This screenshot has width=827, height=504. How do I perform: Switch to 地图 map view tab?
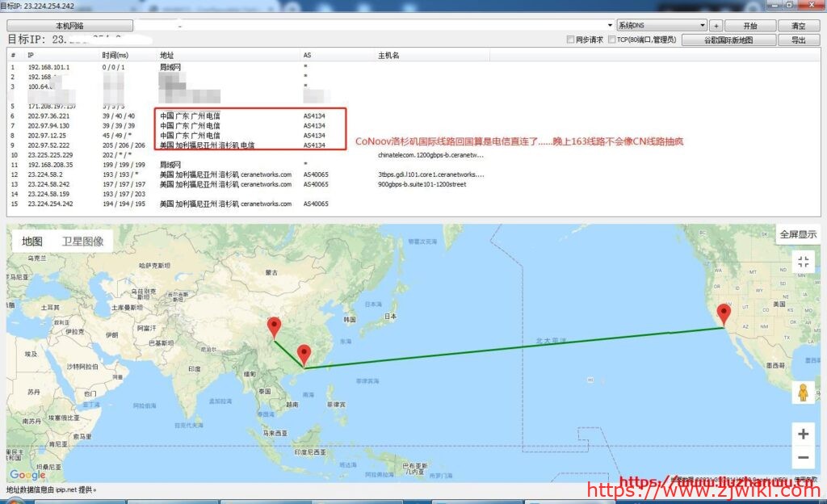(32, 241)
